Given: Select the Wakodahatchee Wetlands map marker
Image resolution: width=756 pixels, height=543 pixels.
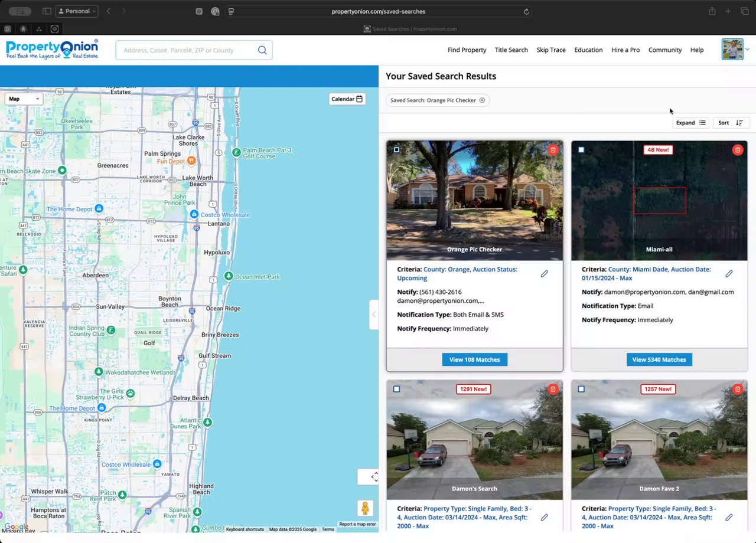Looking at the screenshot, I should tap(99, 372).
